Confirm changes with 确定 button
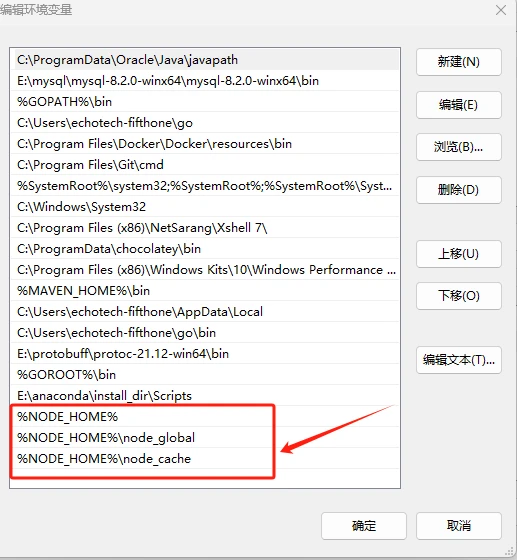Viewport: 517px width, 560px height. [363, 526]
